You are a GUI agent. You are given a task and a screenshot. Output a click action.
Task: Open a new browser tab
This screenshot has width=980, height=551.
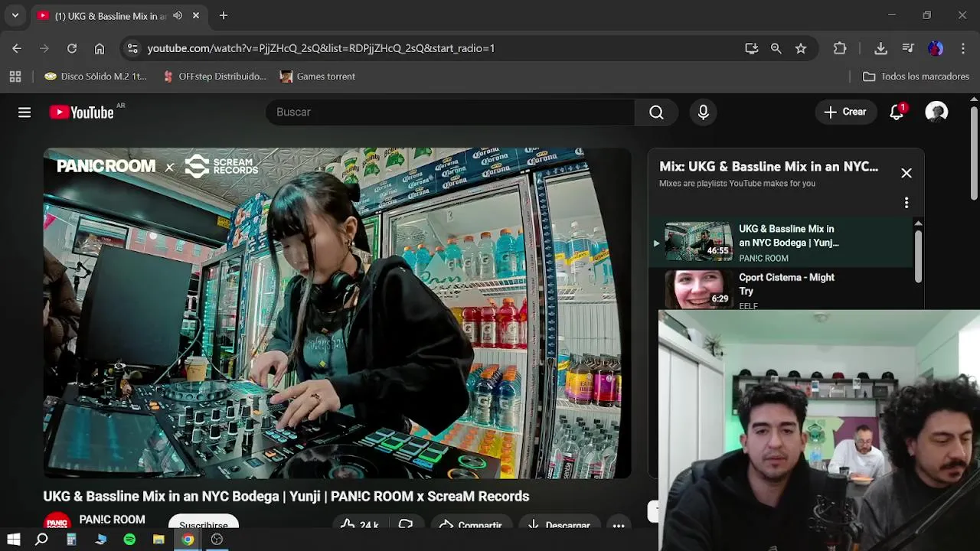click(224, 15)
